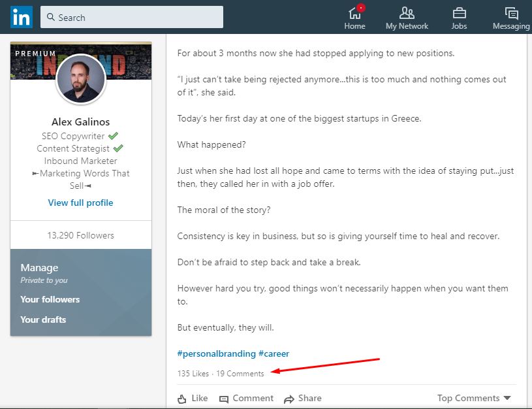Click 'SEO Copywriter' headline text

tap(73, 136)
